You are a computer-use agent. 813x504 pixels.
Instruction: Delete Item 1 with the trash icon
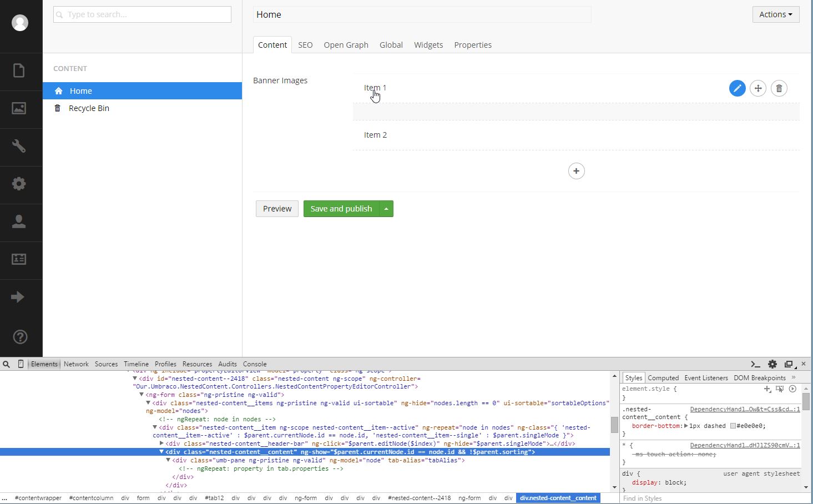779,88
